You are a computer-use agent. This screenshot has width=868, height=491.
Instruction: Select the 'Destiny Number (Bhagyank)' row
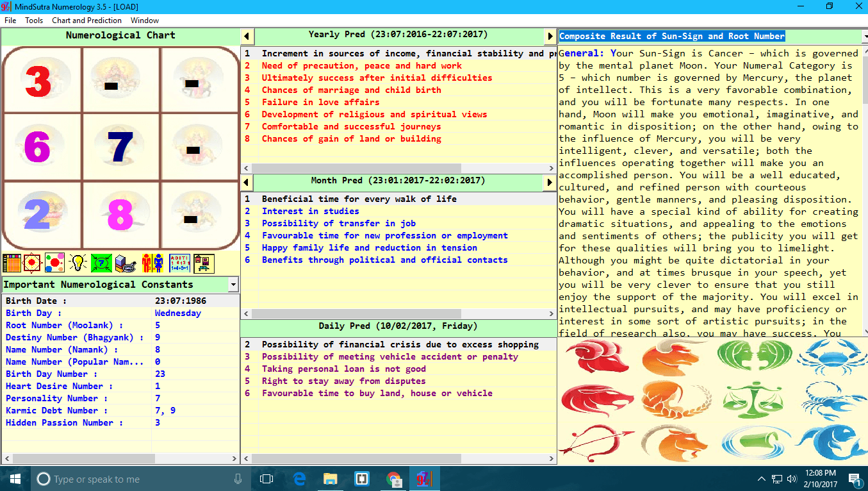(x=120, y=338)
